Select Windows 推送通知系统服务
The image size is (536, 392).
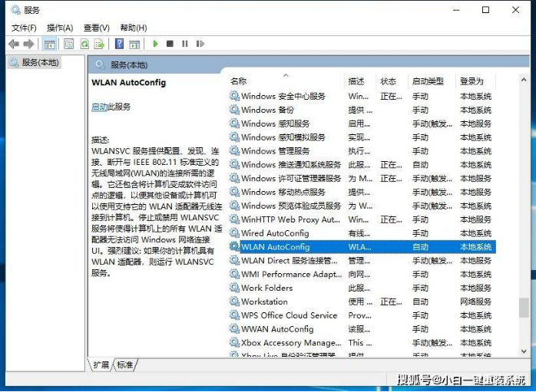pyautogui.click(x=362, y=165)
